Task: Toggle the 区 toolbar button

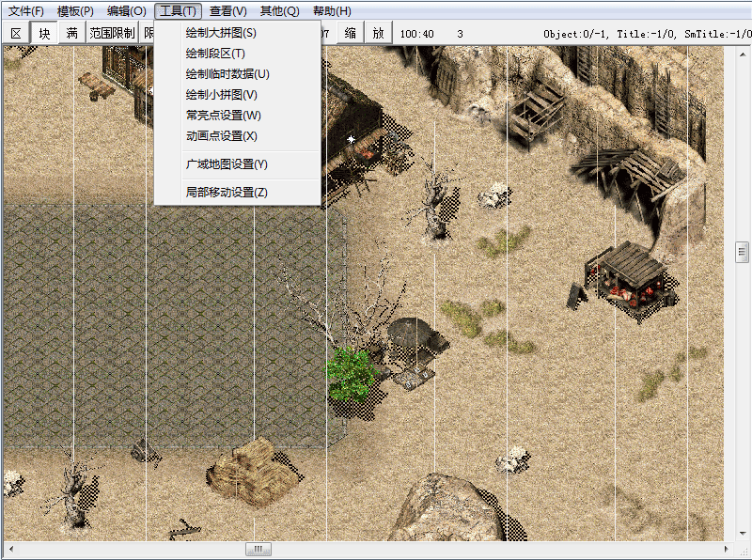Action: (x=16, y=33)
